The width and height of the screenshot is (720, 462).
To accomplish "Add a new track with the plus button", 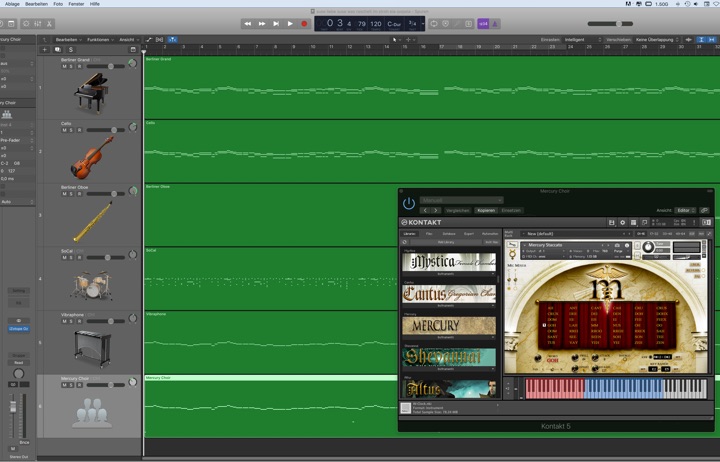I will 45,50.
